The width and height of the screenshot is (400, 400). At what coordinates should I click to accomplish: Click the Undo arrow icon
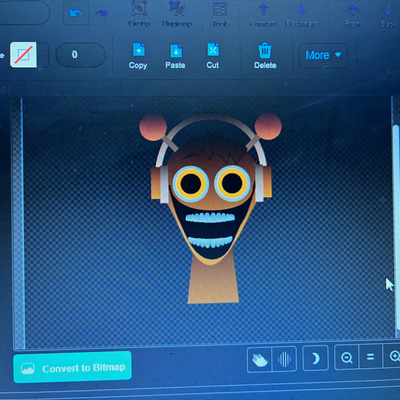click(76, 13)
